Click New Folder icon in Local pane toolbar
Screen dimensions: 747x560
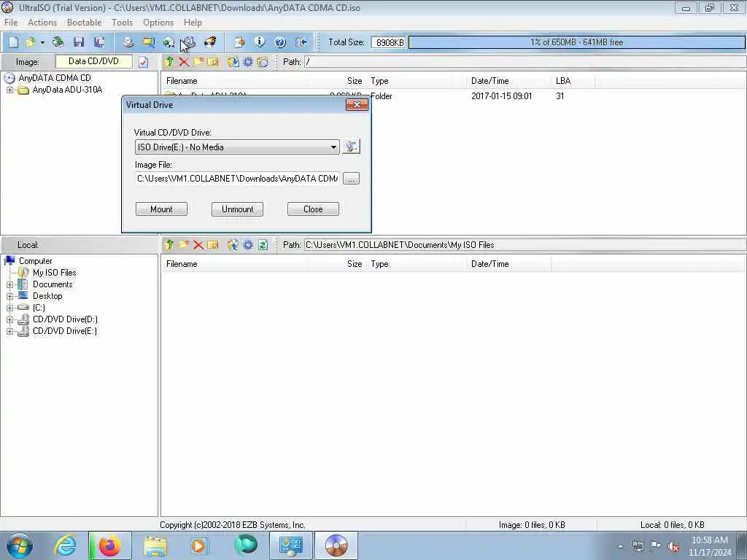[x=184, y=245]
